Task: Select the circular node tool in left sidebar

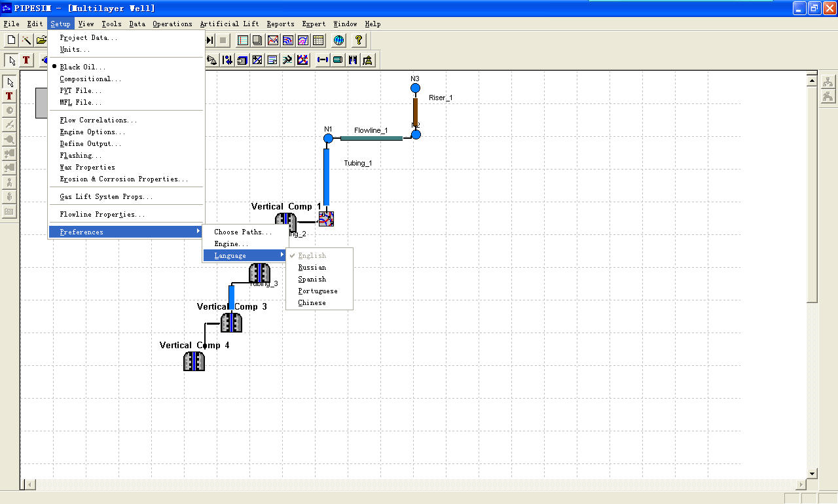Action: coord(10,111)
